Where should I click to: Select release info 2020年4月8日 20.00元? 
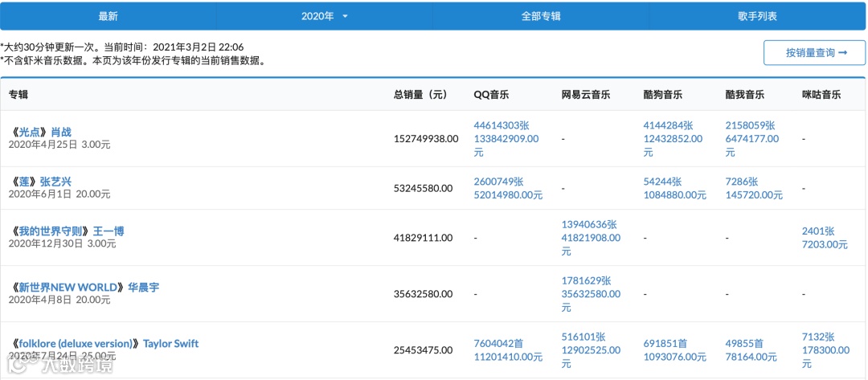pyautogui.click(x=59, y=300)
